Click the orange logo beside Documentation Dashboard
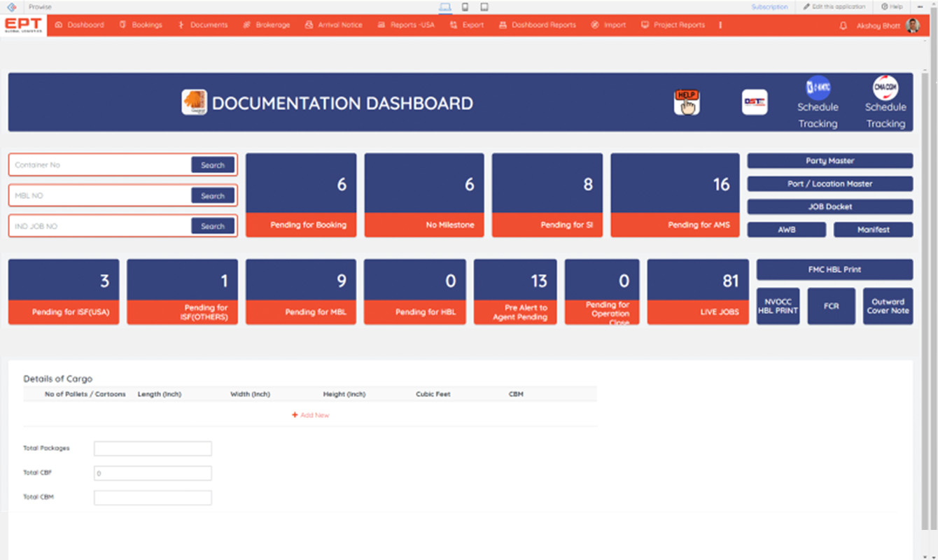The image size is (938, 560). (194, 102)
